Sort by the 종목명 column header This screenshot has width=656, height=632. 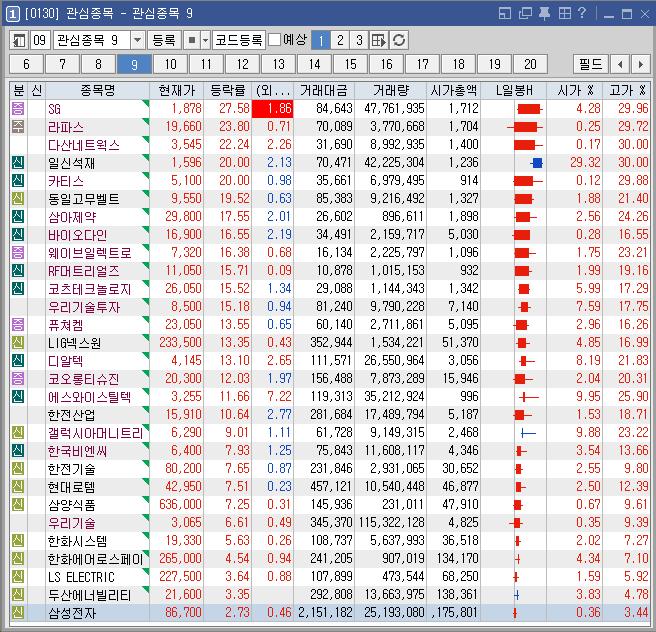pyautogui.click(x=97, y=90)
